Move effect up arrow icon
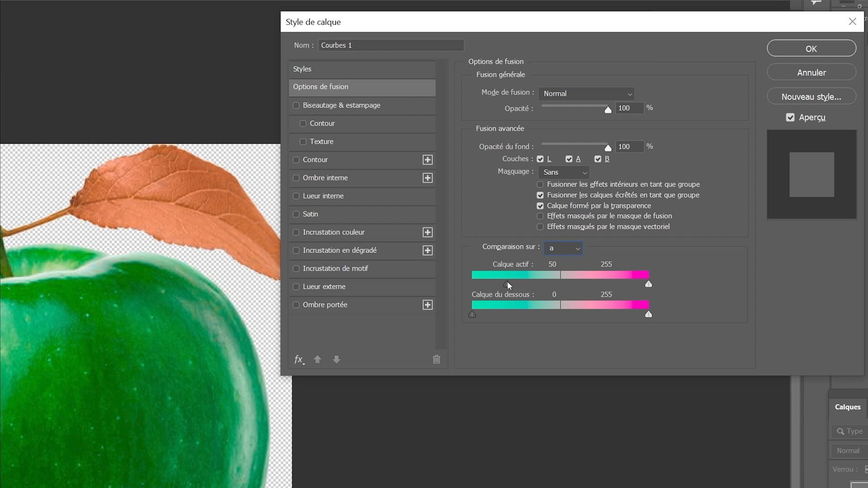Screen dimensions: 868x488 (317, 359)
